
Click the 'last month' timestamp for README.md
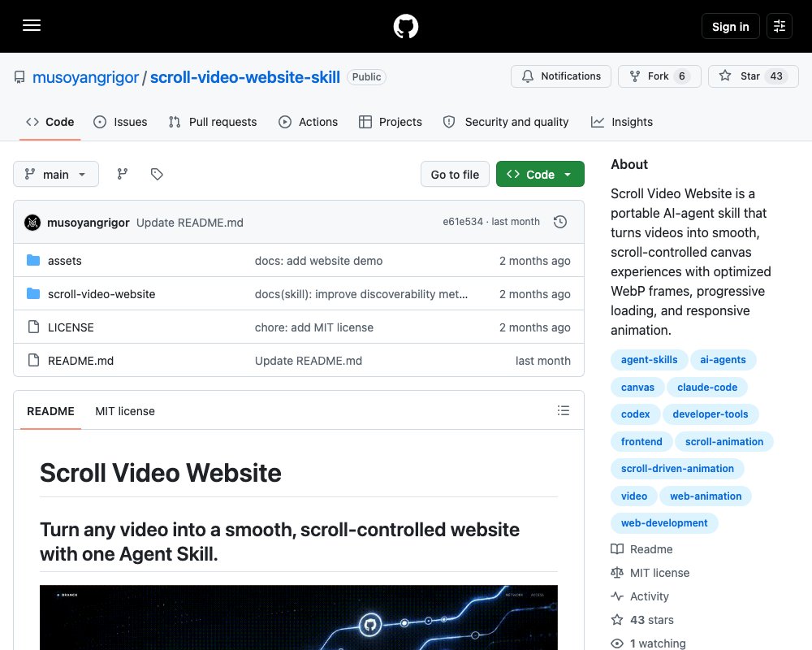pyautogui.click(x=542, y=361)
